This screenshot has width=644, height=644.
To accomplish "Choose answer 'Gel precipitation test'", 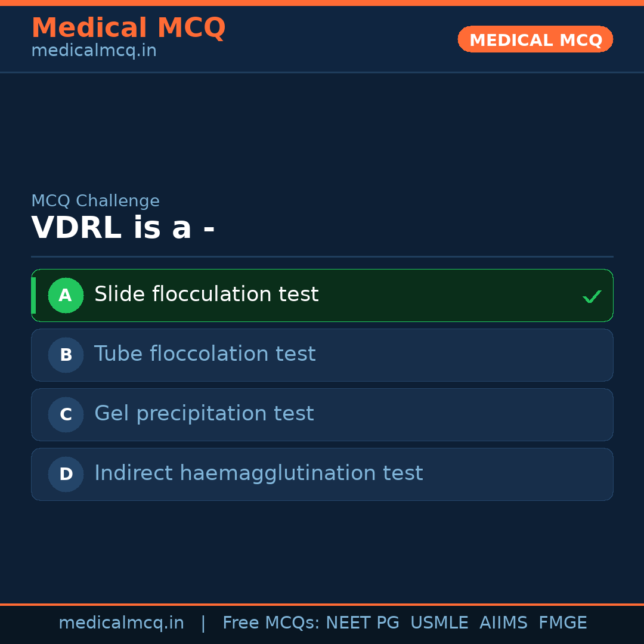I will pos(204,414).
